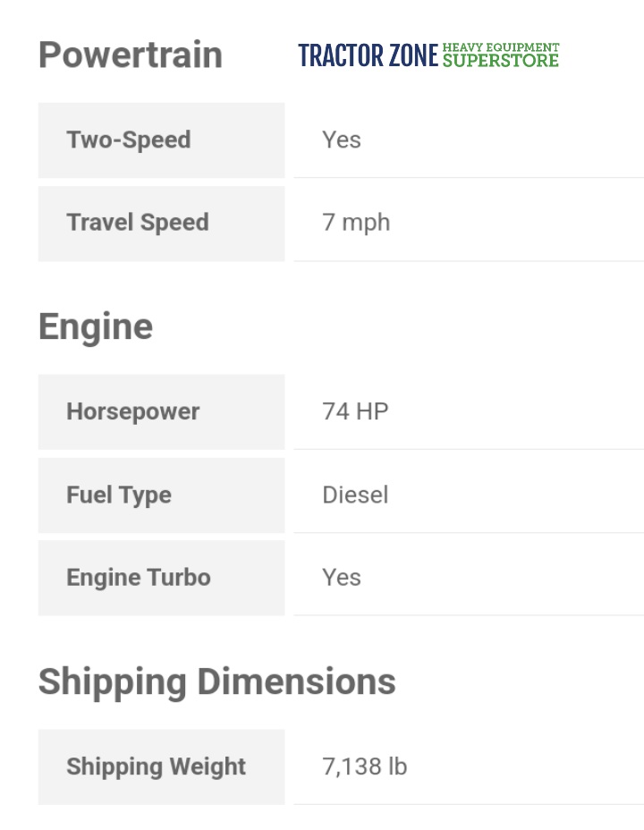Select the 7 mph travel speed value
The width and height of the screenshot is (644, 830).
click(356, 223)
